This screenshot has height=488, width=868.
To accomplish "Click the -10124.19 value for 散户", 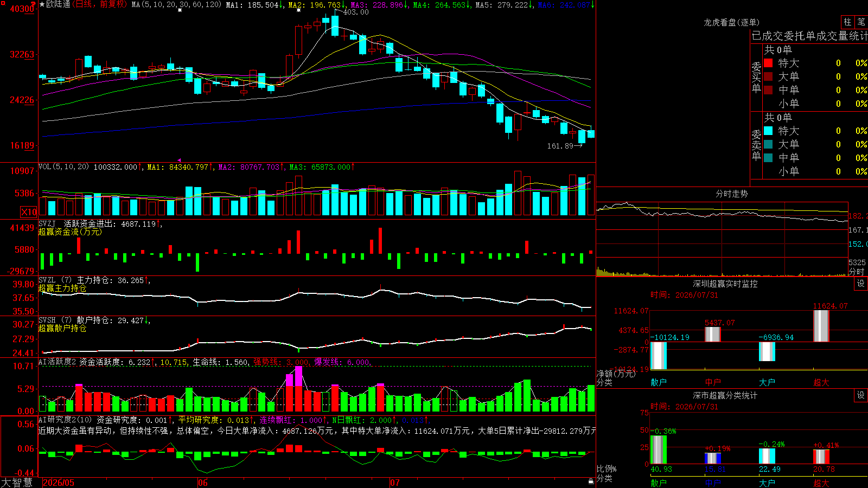I will pyautogui.click(x=669, y=337).
